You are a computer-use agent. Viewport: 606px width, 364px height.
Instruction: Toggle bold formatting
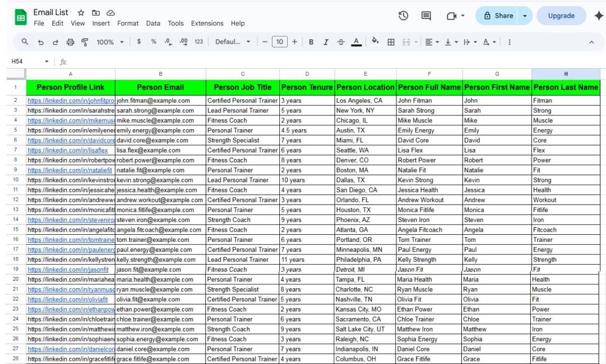click(311, 42)
